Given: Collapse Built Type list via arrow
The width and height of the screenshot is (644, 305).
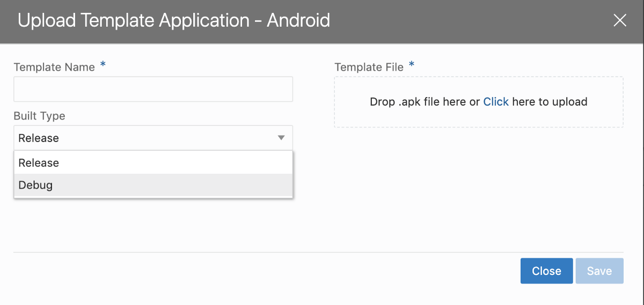Looking at the screenshot, I should click(281, 138).
